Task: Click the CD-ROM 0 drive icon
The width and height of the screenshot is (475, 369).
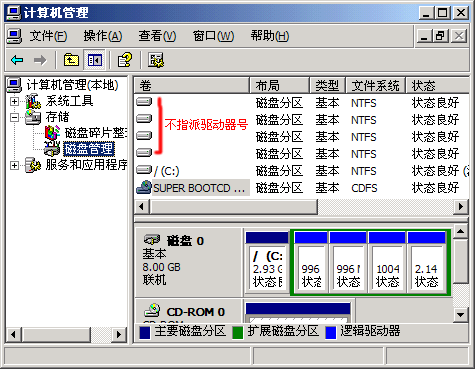Action: (x=152, y=310)
